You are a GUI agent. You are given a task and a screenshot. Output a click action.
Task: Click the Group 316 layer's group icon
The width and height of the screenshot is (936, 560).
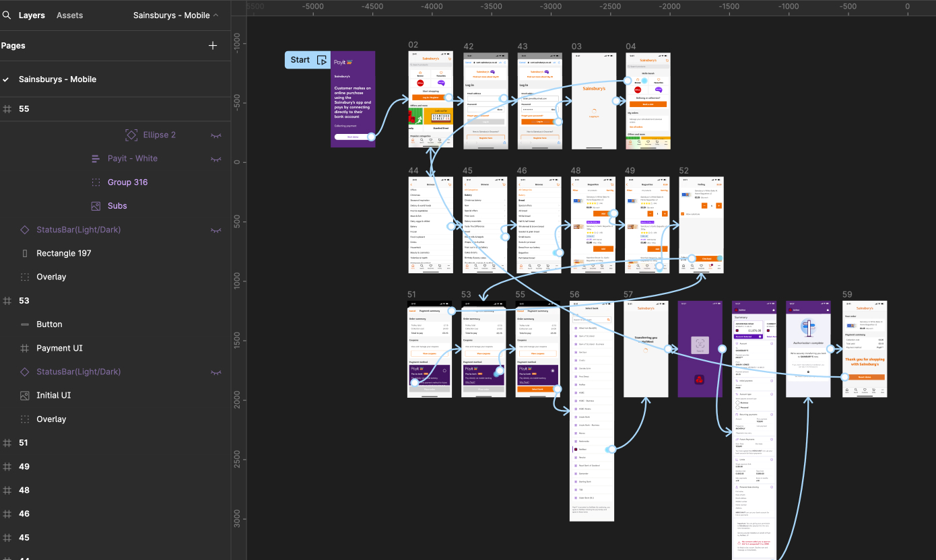[x=96, y=182]
